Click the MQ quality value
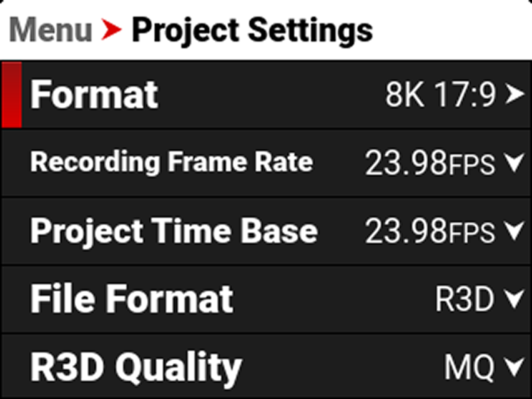 pos(469,368)
